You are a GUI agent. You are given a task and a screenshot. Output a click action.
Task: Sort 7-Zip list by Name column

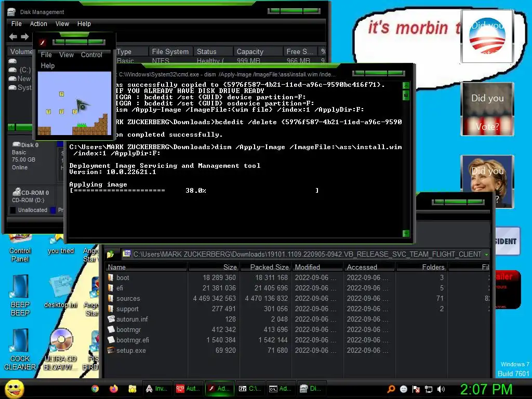(x=146, y=268)
